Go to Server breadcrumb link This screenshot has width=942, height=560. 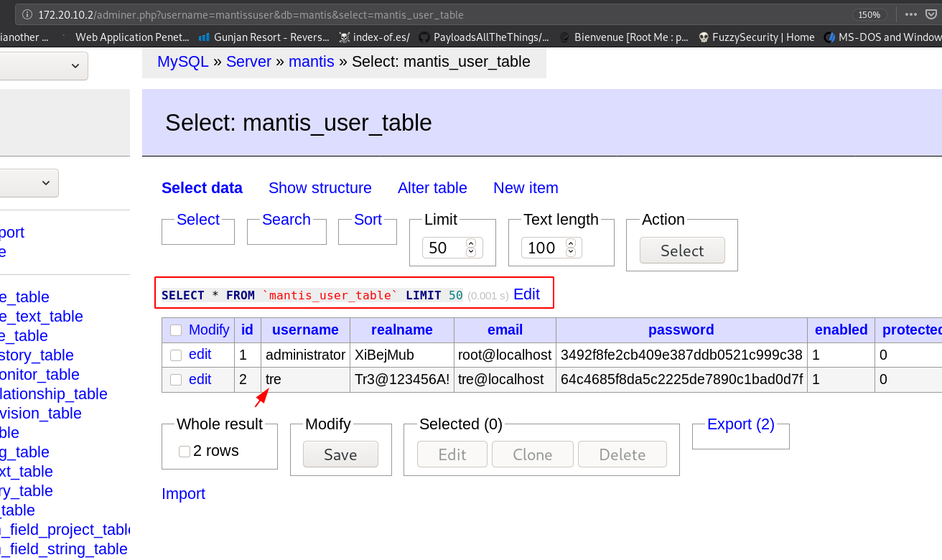point(248,62)
